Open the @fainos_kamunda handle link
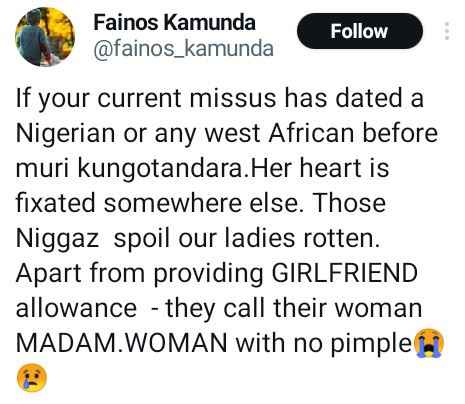This screenshot has height=404, width=465. coord(183,49)
